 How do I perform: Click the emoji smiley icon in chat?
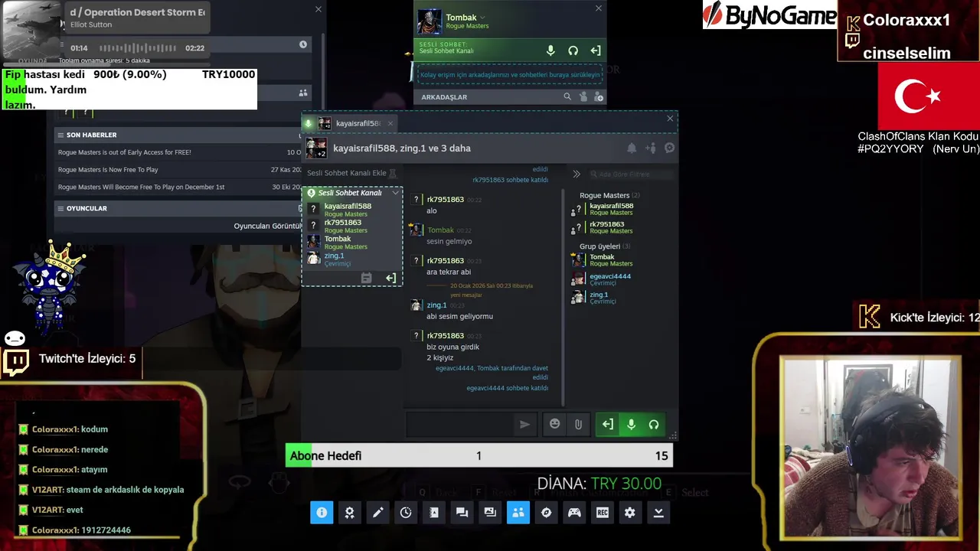click(555, 424)
